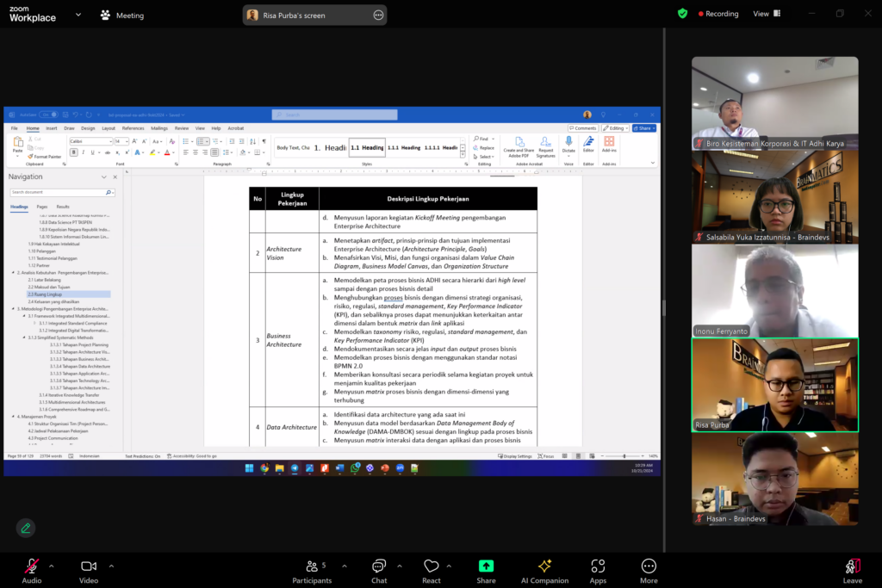Start camera with the Video button
The image size is (882, 588).
(x=88, y=570)
